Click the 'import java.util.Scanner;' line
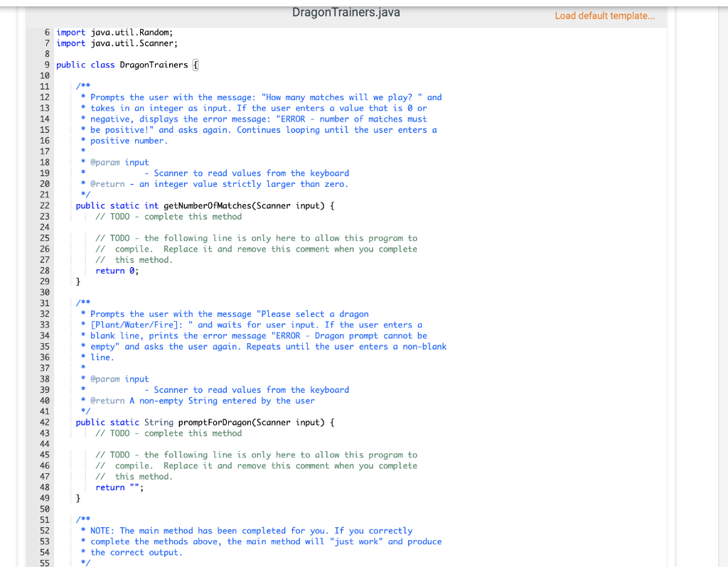The height and width of the screenshot is (567, 728). pos(117,43)
